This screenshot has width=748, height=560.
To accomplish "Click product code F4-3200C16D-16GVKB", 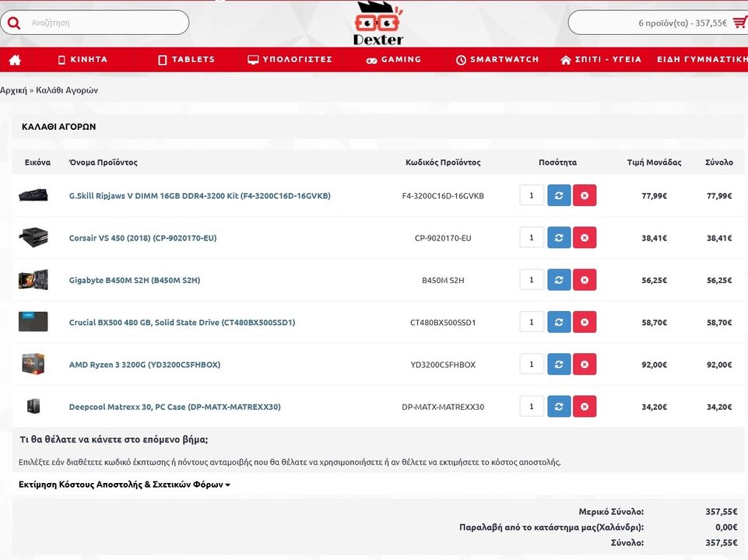I will pos(443,195).
